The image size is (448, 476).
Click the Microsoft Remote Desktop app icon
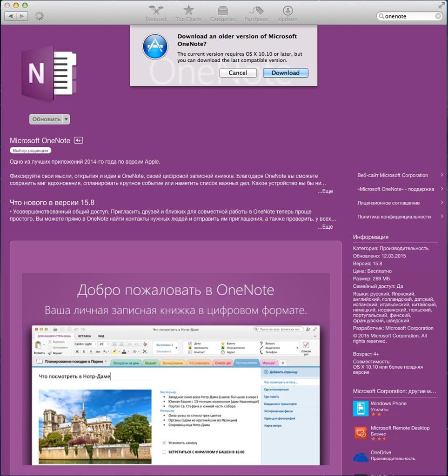click(361, 433)
